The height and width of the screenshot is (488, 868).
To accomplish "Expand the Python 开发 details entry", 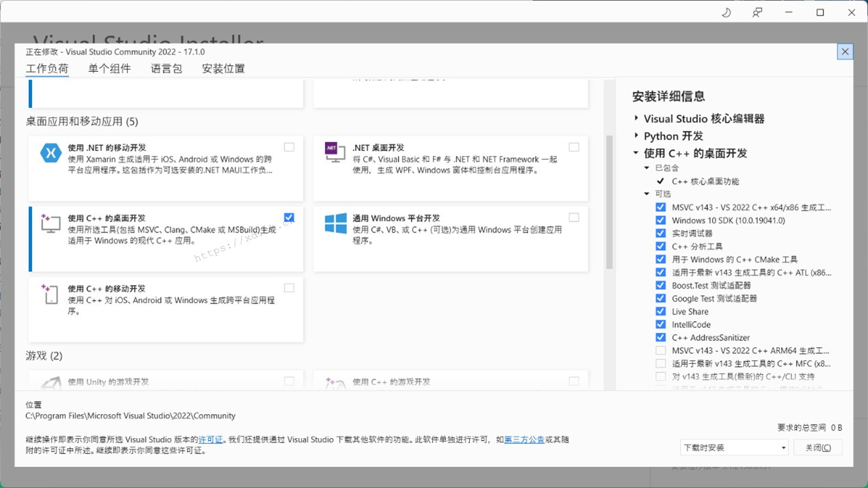I will tap(635, 135).
